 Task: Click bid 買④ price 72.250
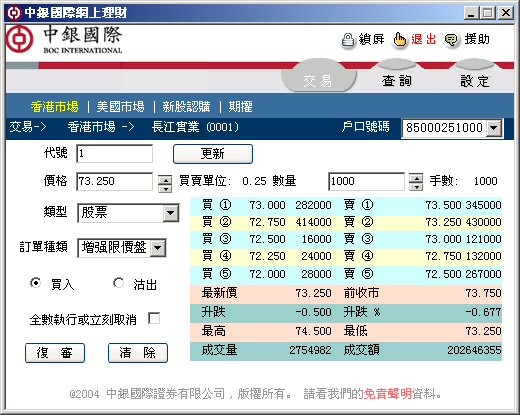click(x=267, y=256)
